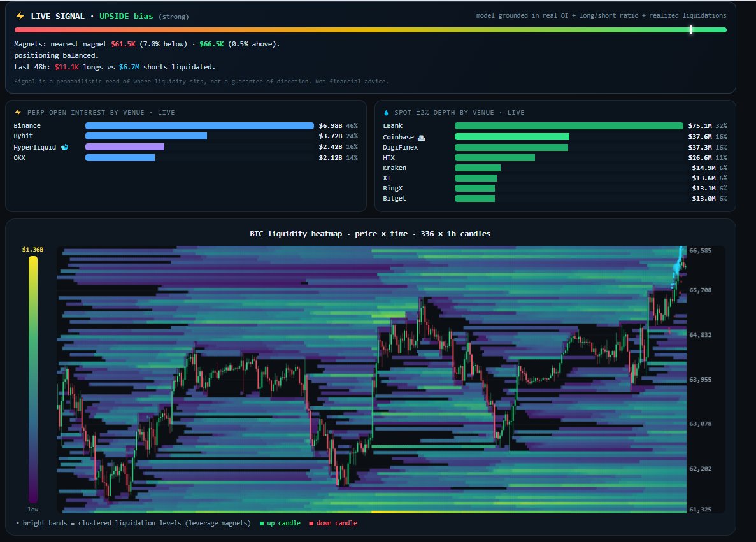Click the Hyperliquid badge icon
Image resolution: width=756 pixels, height=542 pixels.
(x=64, y=147)
